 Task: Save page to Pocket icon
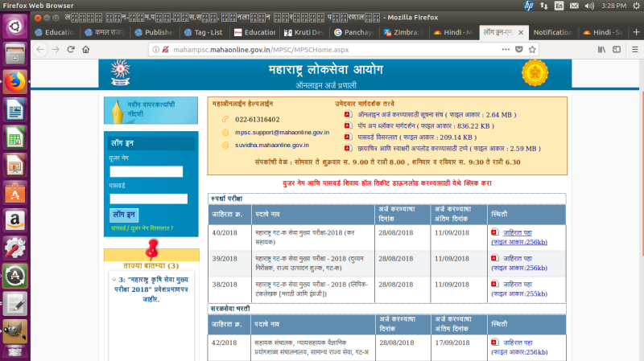click(519, 50)
